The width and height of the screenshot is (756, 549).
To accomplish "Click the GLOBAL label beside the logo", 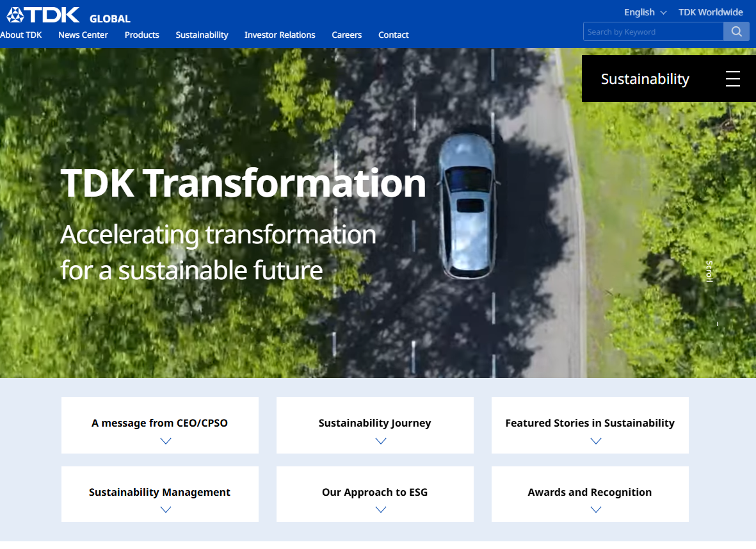I will [110, 19].
